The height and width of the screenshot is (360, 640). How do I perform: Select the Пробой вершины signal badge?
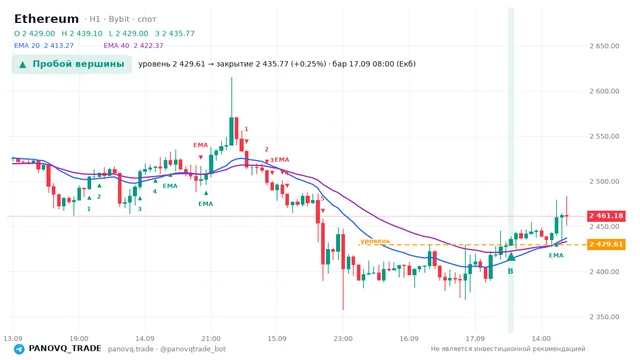(x=72, y=64)
